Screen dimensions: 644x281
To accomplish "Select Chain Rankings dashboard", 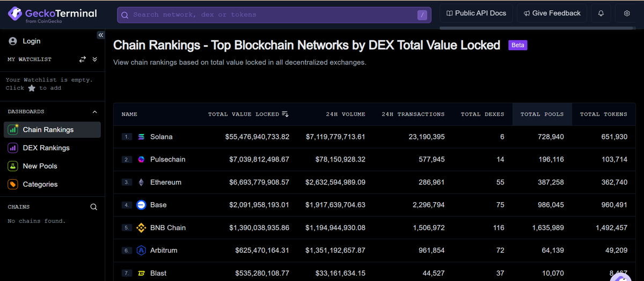I will pyautogui.click(x=52, y=130).
